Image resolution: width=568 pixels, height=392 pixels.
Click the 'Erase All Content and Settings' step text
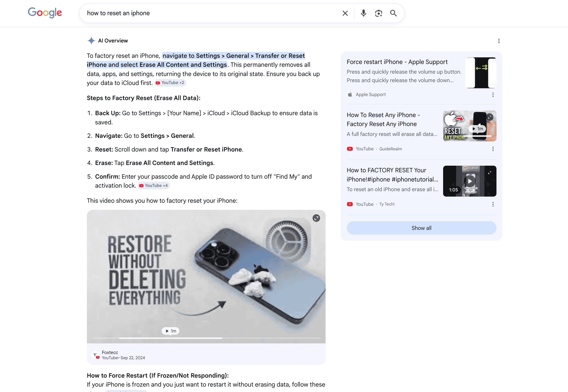point(170,163)
